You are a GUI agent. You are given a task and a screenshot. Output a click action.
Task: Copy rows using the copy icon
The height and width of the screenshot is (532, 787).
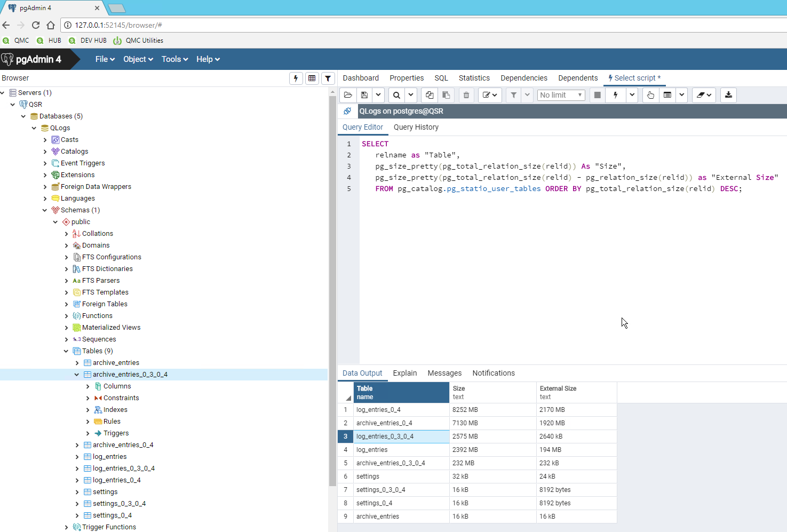coord(429,95)
